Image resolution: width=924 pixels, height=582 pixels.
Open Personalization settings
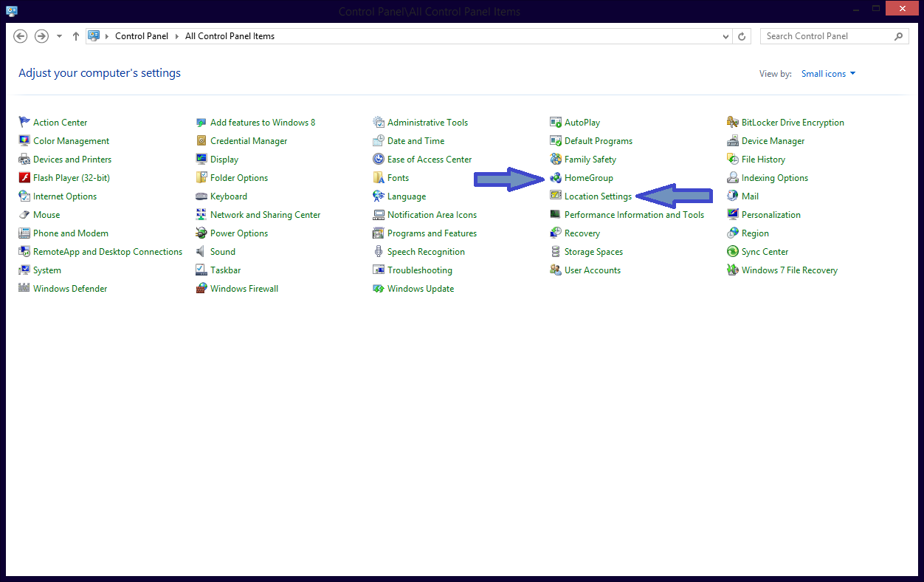click(770, 215)
